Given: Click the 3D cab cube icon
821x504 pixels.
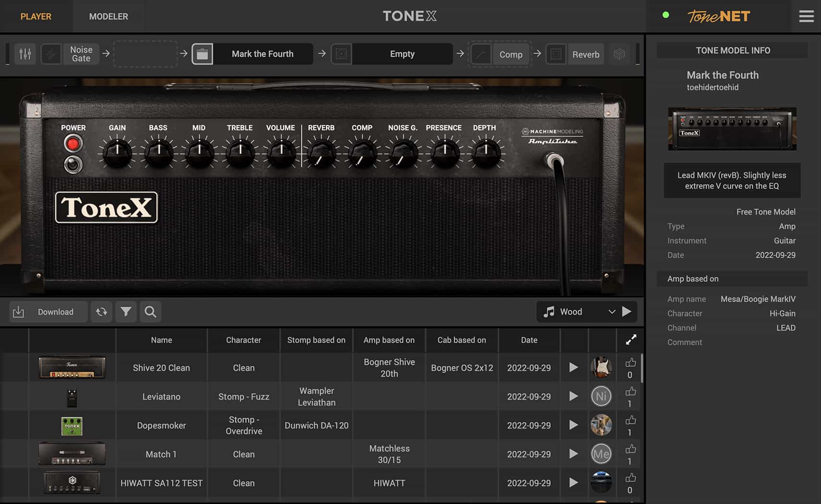Looking at the screenshot, I should click(x=619, y=54).
